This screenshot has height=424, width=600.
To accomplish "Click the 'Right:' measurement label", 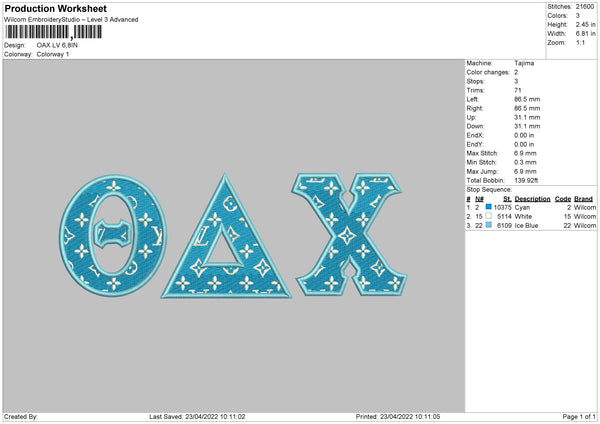I will pyautogui.click(x=475, y=108).
